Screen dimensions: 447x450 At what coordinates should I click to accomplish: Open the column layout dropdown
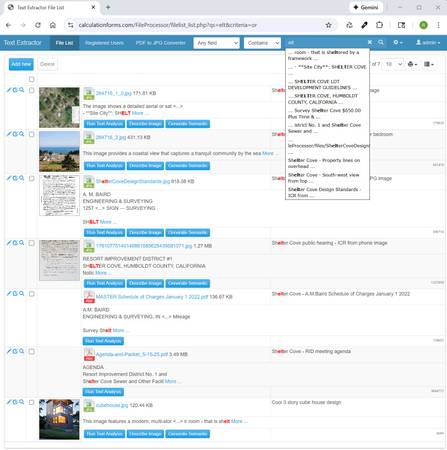tap(429, 64)
